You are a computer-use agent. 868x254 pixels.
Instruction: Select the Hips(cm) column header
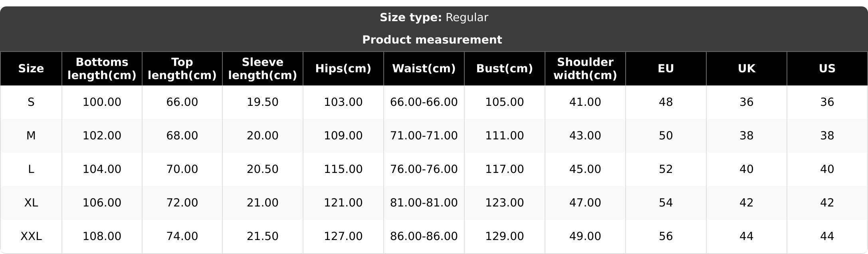pyautogui.click(x=343, y=69)
